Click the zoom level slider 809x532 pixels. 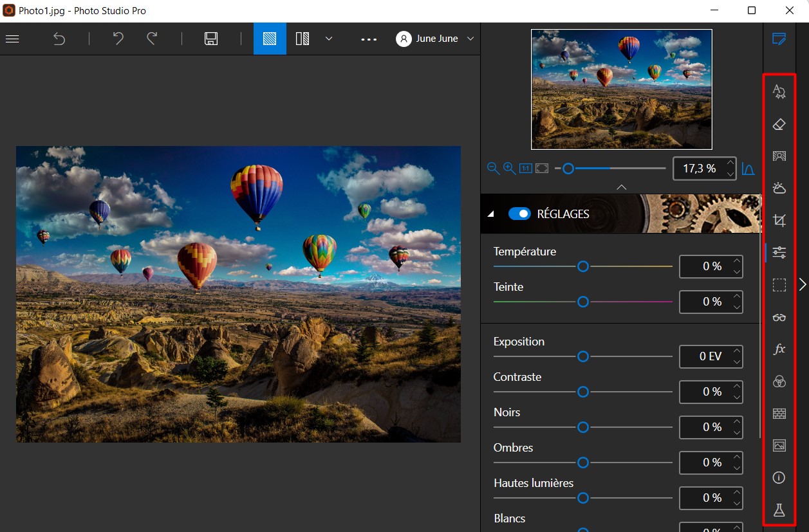[x=610, y=169]
